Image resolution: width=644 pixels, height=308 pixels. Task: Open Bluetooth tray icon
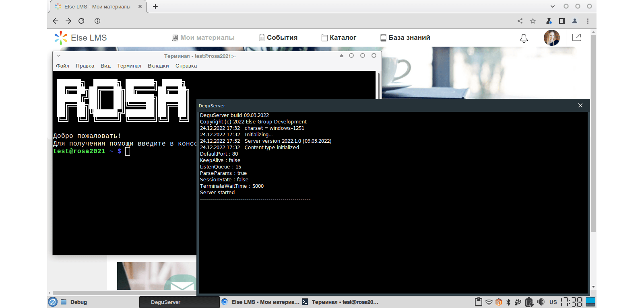click(508, 302)
